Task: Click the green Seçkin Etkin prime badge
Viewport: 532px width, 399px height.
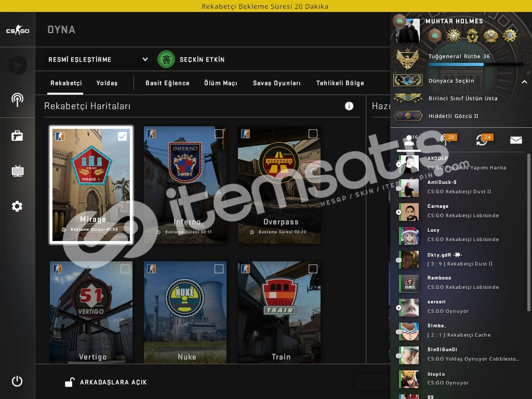Action: tap(166, 59)
